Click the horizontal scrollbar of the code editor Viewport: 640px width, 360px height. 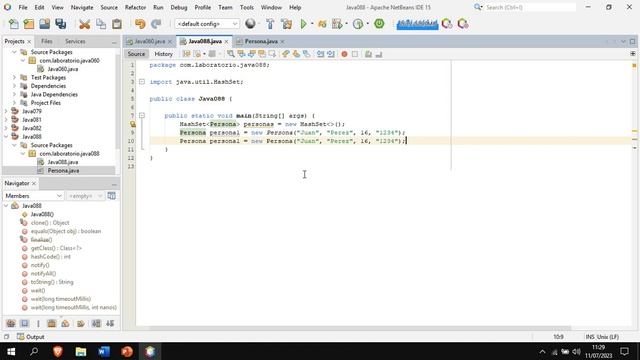point(360,328)
